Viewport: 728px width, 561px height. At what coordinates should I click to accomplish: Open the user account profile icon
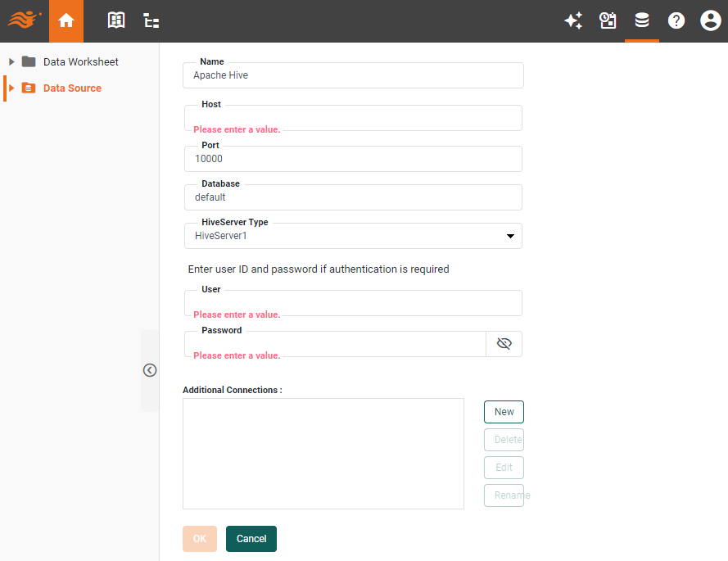tap(710, 20)
